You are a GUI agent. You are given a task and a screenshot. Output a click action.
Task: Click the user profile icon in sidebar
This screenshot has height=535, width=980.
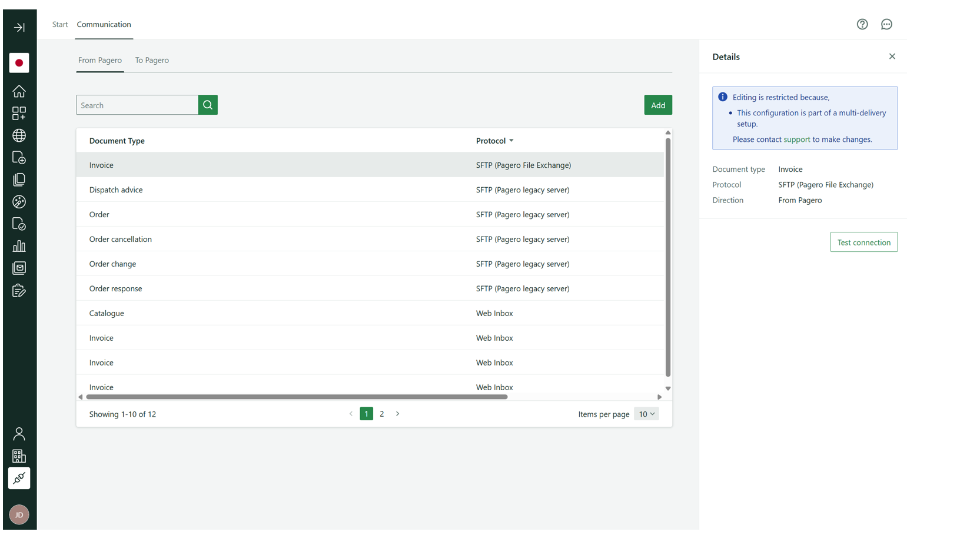(19, 434)
